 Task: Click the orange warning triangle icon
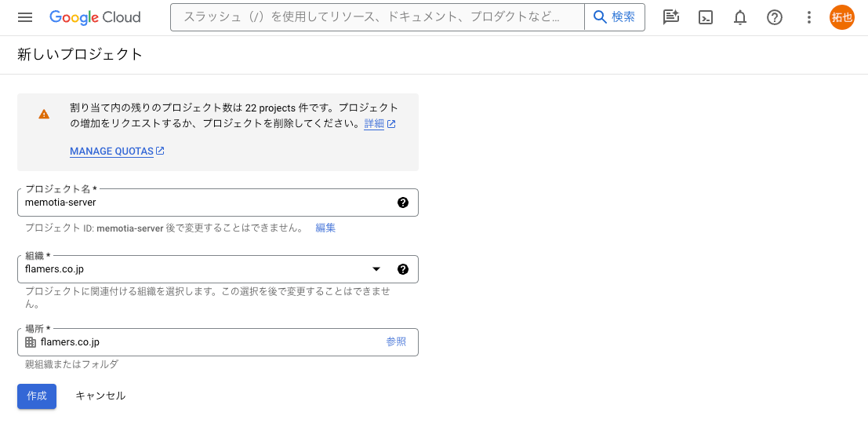click(x=44, y=114)
